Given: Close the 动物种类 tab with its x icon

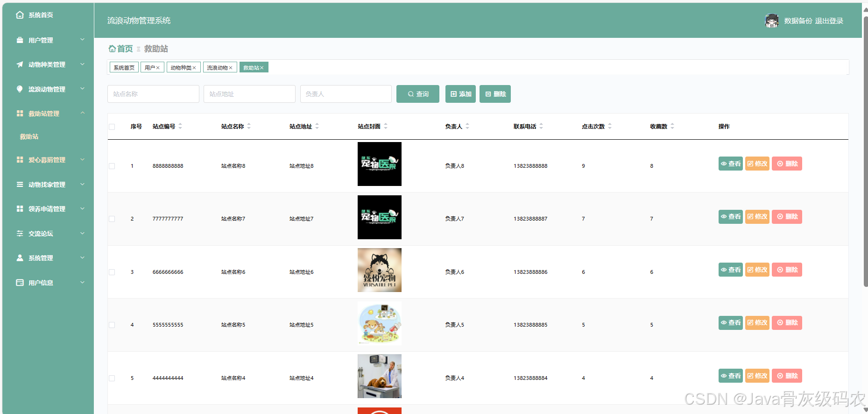Looking at the screenshot, I should coord(194,68).
